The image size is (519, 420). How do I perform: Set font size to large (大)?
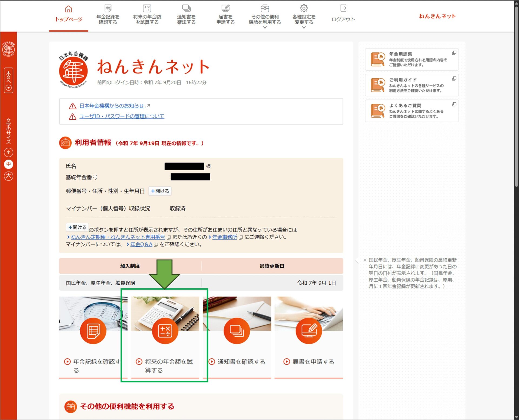(8, 176)
